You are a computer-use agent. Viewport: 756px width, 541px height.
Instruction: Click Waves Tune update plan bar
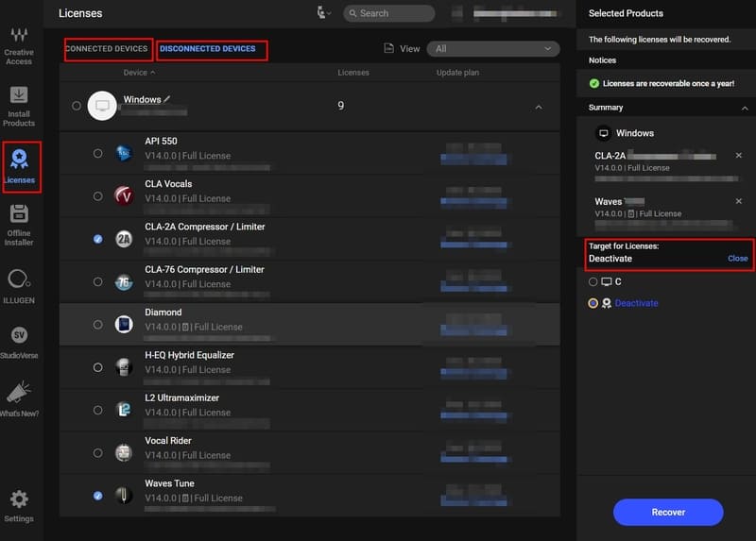473,502
